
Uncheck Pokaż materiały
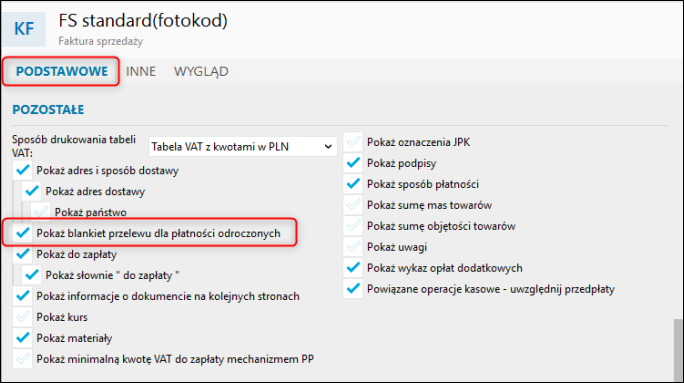[x=23, y=338]
